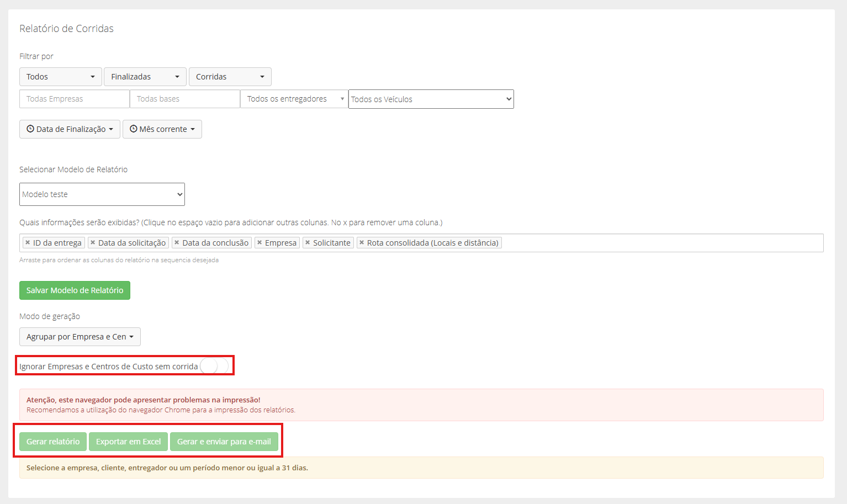Focus the Todas Empresas input field
Viewport: 847px width, 504px height.
coord(75,99)
